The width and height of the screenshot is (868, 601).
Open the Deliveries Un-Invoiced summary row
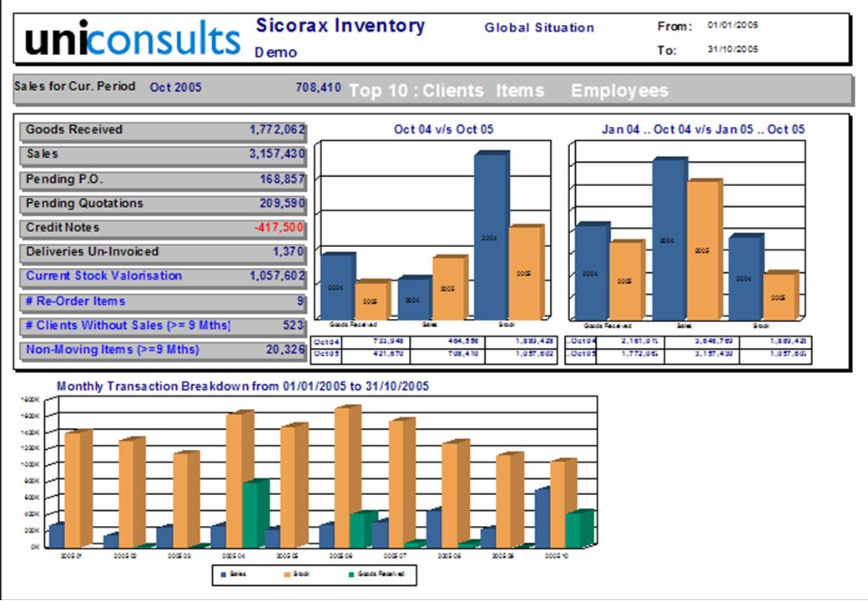pyautogui.click(x=164, y=252)
